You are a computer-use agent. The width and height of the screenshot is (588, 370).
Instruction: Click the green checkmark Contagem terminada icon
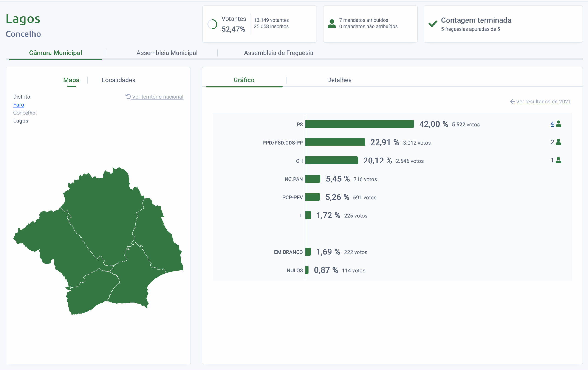click(433, 24)
